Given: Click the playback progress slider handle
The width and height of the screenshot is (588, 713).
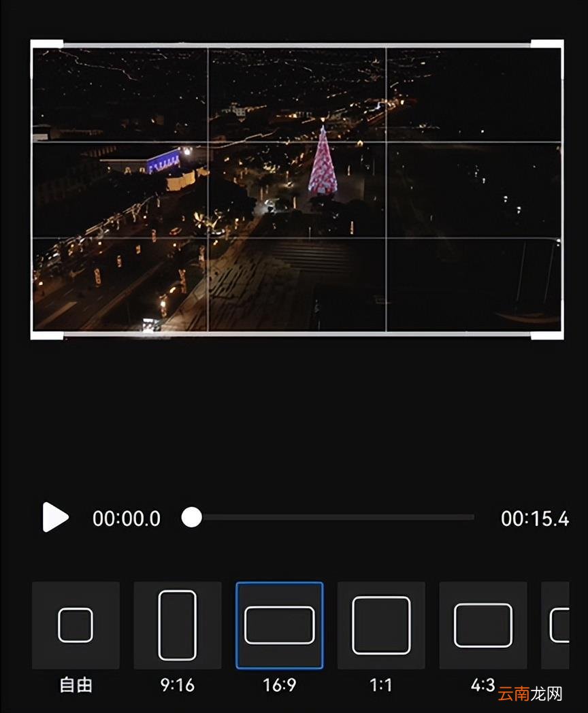Looking at the screenshot, I should pos(191,518).
